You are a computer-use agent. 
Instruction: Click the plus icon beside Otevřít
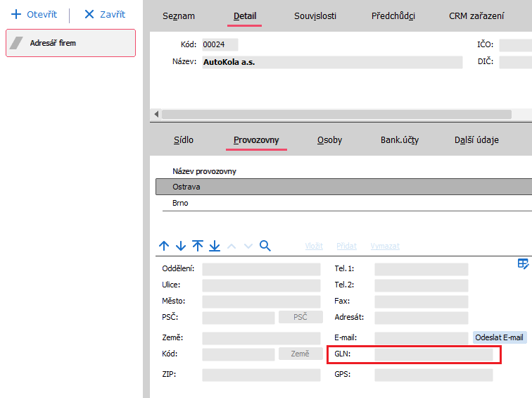(17, 15)
